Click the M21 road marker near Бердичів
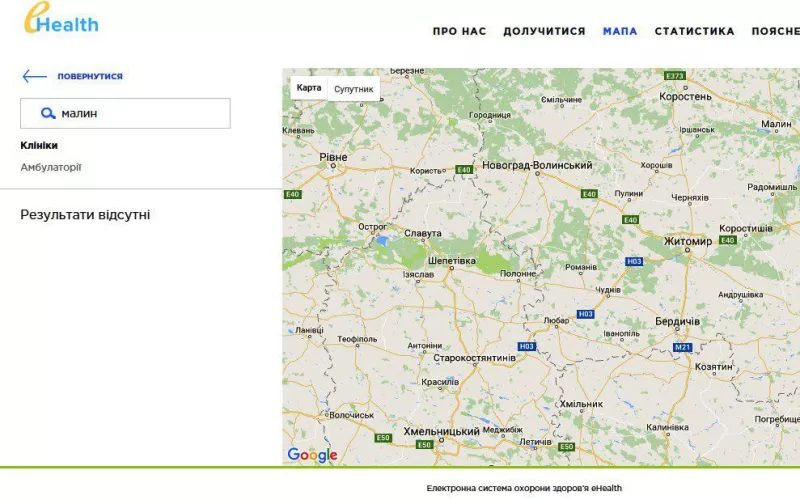Image resolution: width=800 pixels, height=500 pixels. tap(682, 347)
